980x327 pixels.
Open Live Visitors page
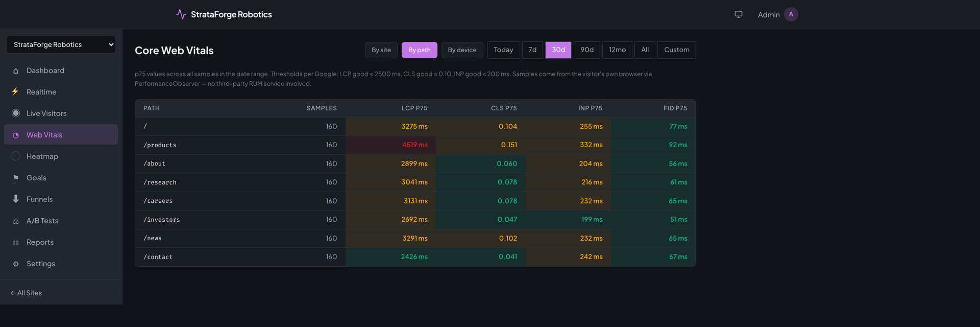(x=61, y=113)
